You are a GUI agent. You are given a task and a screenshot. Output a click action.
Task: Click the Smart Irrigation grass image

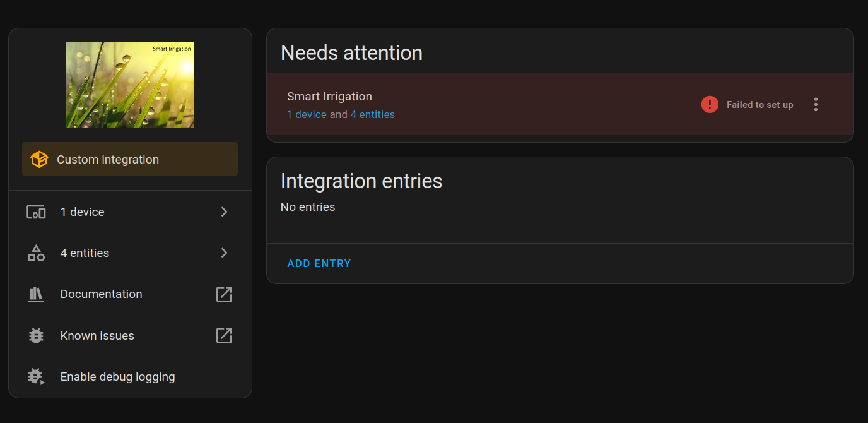point(130,85)
